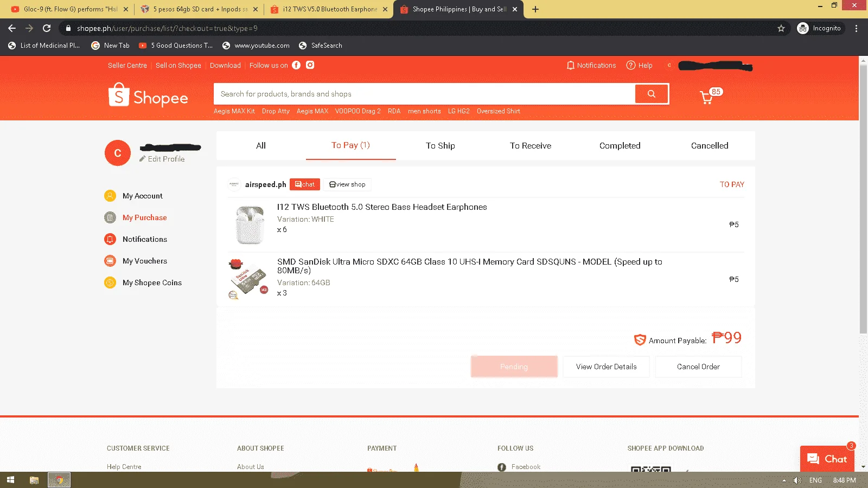Click SanDisk memory card product thumbnail
Viewport: 868px width, 488px height.
(249, 279)
